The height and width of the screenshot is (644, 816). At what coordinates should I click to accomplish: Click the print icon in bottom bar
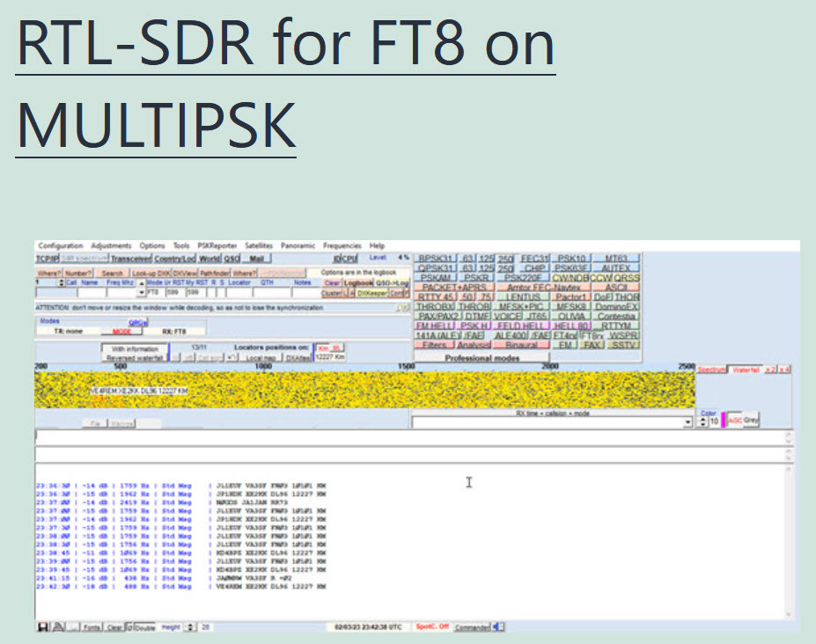[x=57, y=626]
